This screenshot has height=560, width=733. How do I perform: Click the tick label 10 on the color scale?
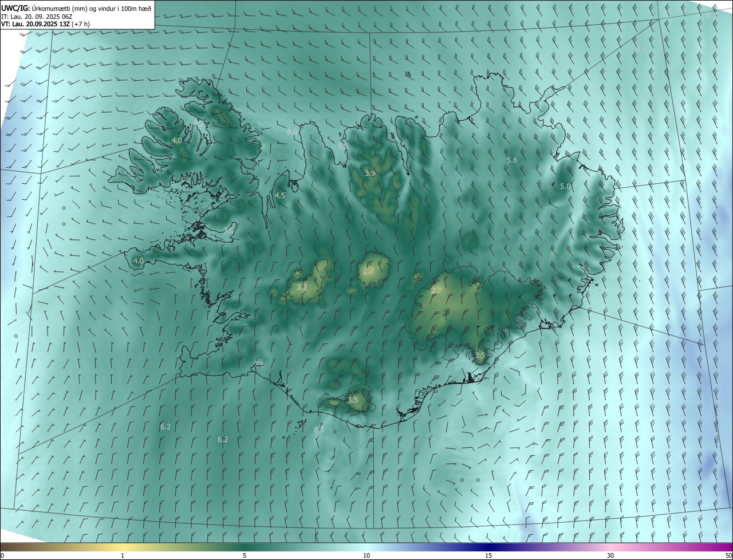tap(366, 556)
